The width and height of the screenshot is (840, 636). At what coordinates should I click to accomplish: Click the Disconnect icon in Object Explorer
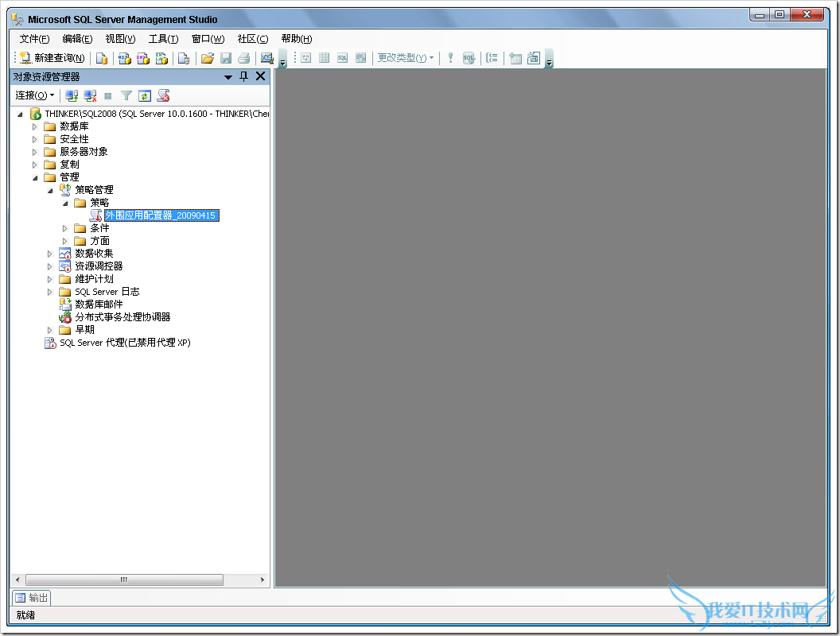coord(91,95)
